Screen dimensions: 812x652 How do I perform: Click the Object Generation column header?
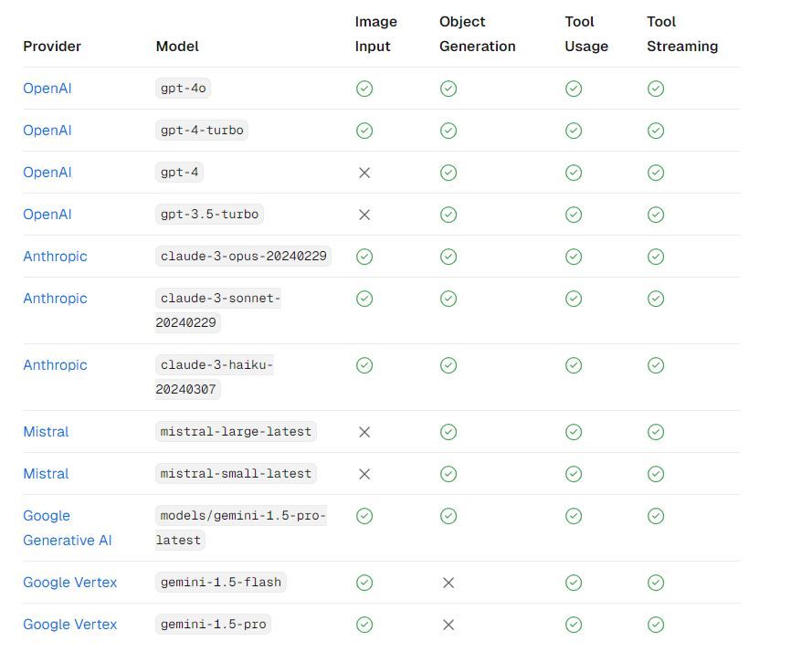(478, 34)
